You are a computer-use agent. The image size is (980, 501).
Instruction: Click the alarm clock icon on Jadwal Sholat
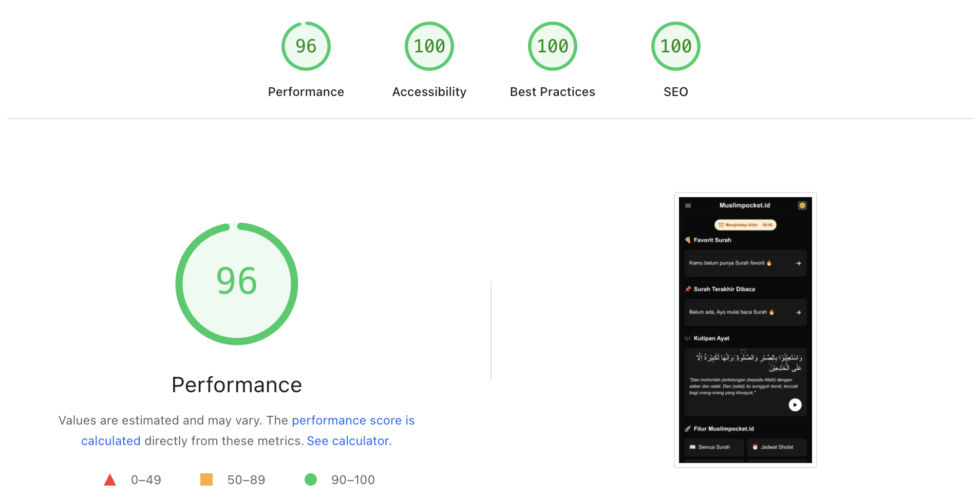(x=756, y=447)
